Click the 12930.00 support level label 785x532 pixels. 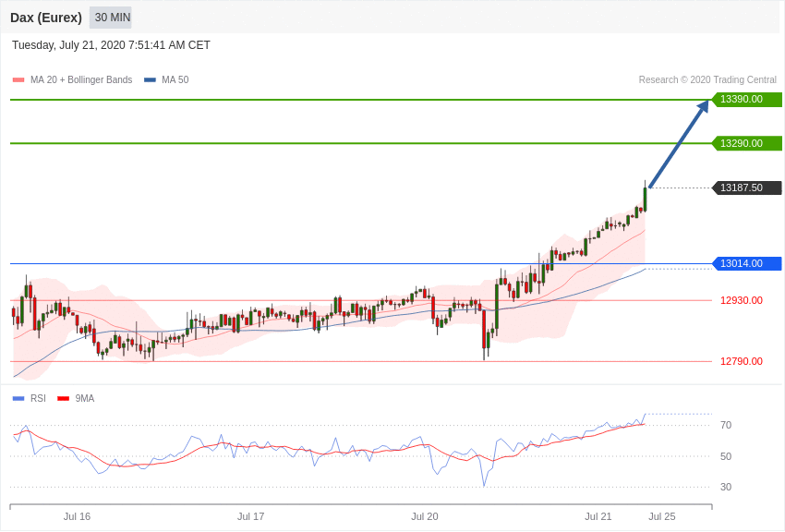(742, 301)
